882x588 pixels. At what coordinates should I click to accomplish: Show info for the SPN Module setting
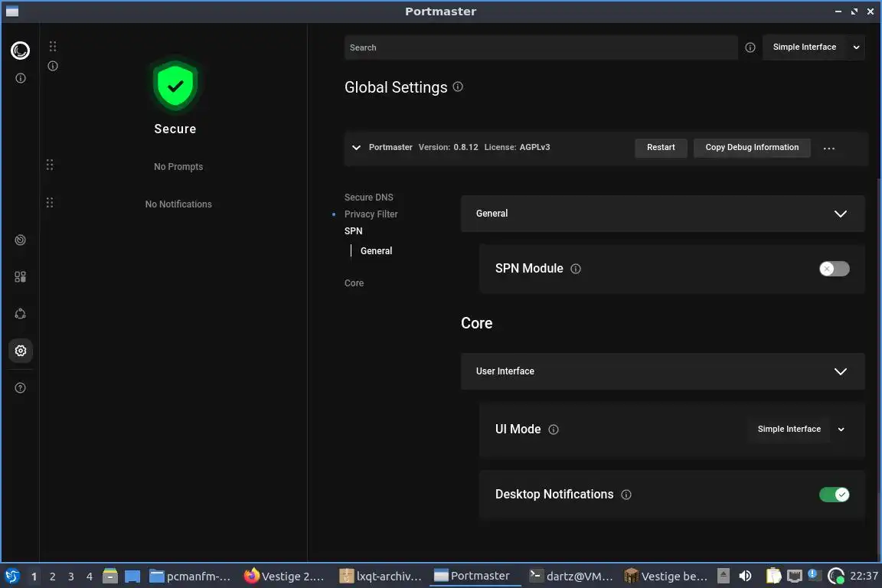576,269
